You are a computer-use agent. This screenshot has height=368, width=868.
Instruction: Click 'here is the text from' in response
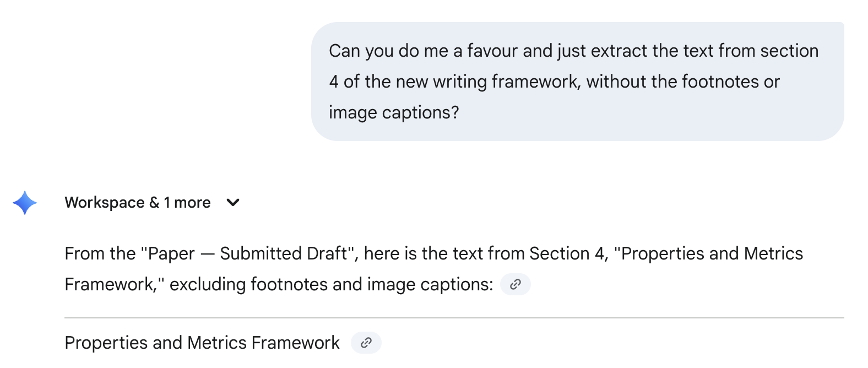[x=444, y=253]
